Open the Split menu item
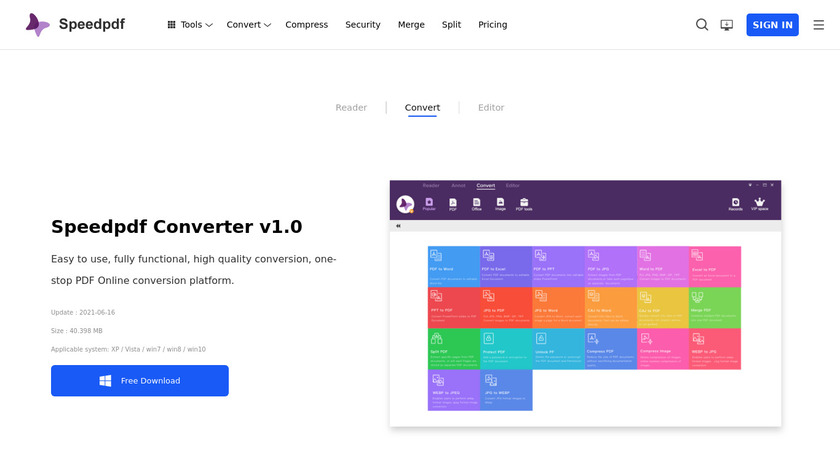 click(x=451, y=25)
